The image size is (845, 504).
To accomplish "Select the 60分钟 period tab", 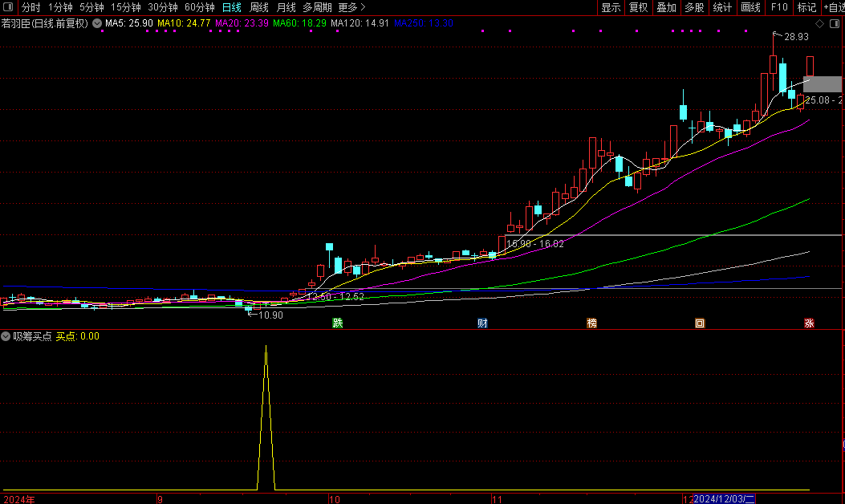I will pos(199,7).
